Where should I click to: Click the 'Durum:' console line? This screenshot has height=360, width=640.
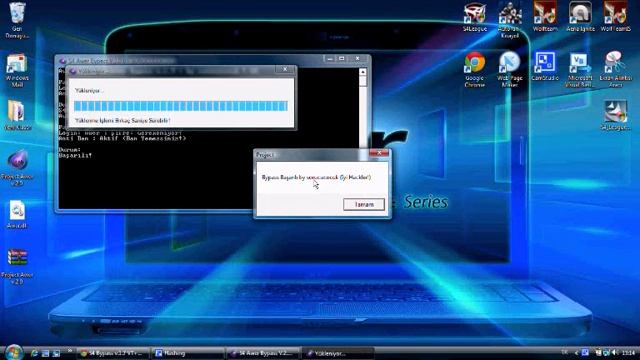point(70,150)
